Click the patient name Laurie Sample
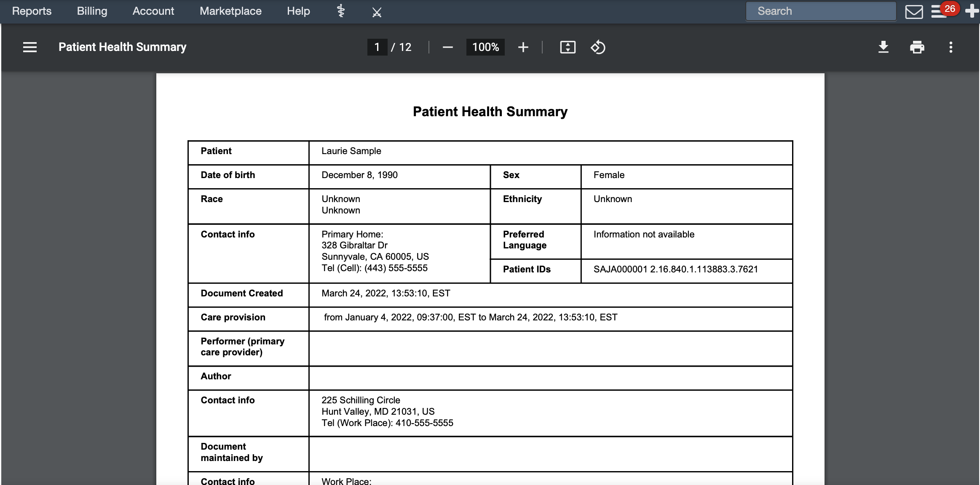This screenshot has width=980, height=485. coord(351,151)
